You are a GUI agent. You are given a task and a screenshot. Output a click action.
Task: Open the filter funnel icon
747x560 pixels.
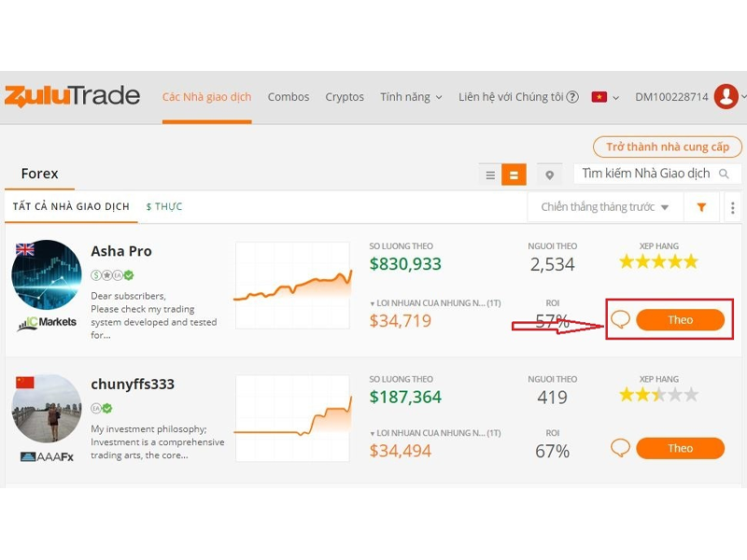coord(701,207)
